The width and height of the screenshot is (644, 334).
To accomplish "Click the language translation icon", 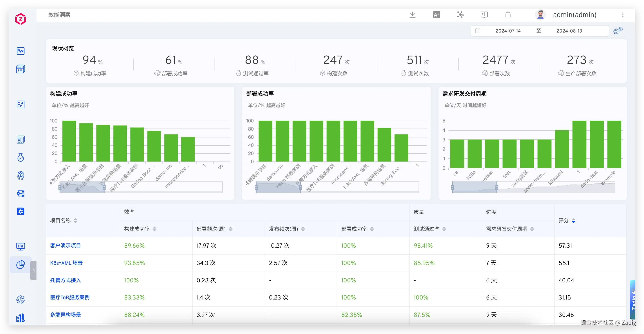I will (x=437, y=15).
